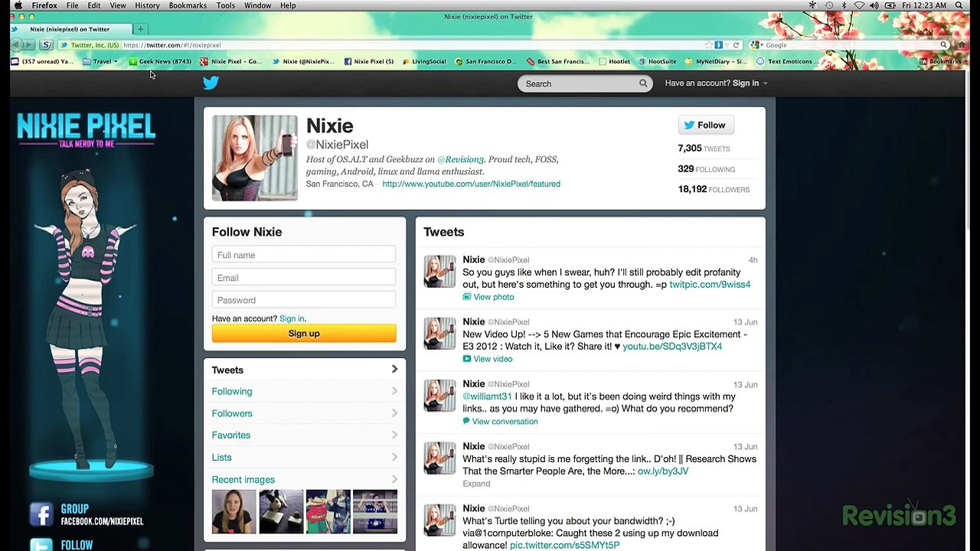Open the Favorites list

(305, 435)
